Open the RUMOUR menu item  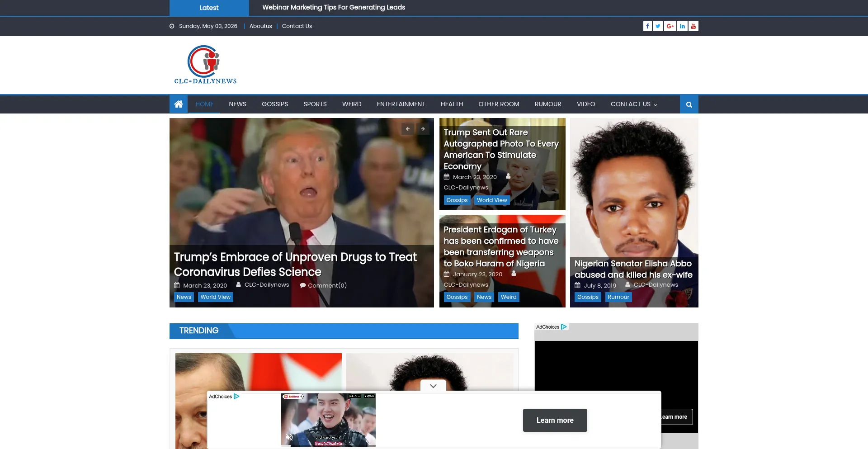[x=548, y=104]
